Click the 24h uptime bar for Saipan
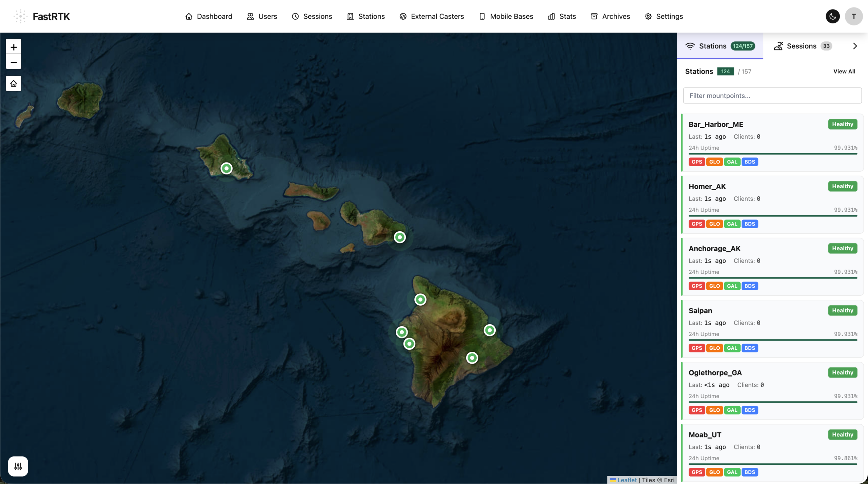 click(773, 340)
